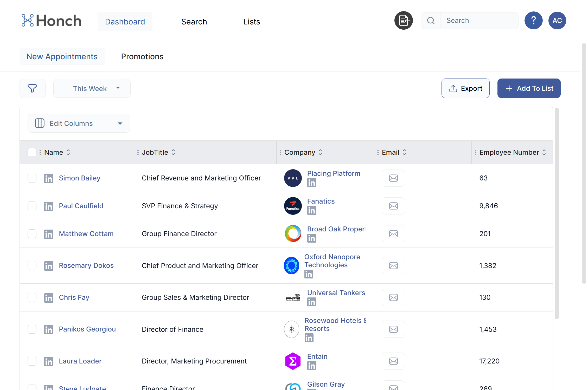Click the header Search input field

tap(479, 21)
